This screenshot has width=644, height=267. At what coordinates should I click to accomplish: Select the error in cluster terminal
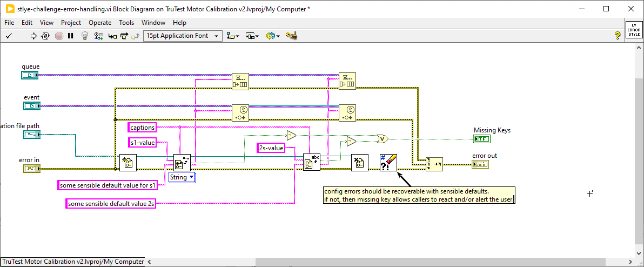tap(32, 169)
